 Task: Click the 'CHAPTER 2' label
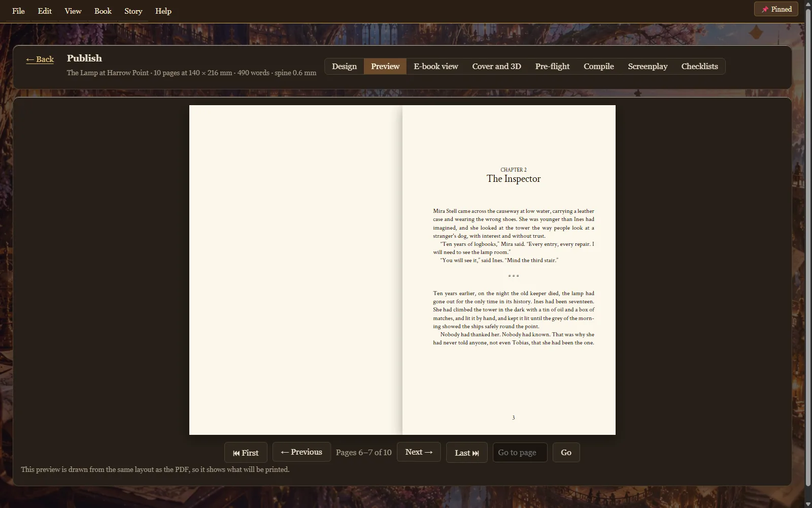514,170
